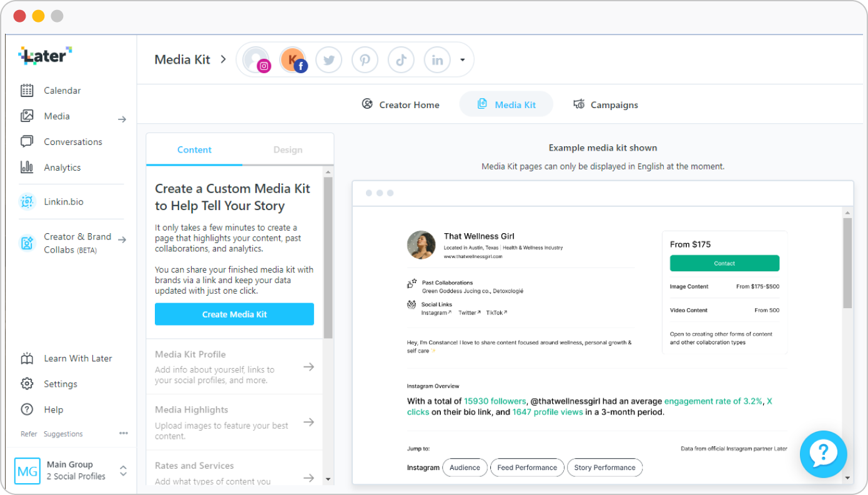The image size is (868, 495).
Task: Click the green Contact button
Action: (724, 263)
